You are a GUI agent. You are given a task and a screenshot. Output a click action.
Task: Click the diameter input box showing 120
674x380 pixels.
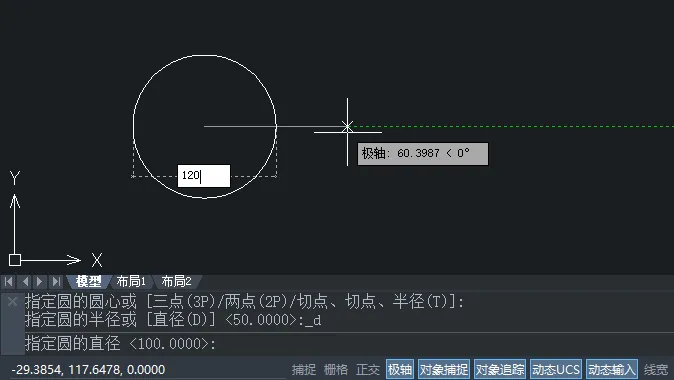204,176
